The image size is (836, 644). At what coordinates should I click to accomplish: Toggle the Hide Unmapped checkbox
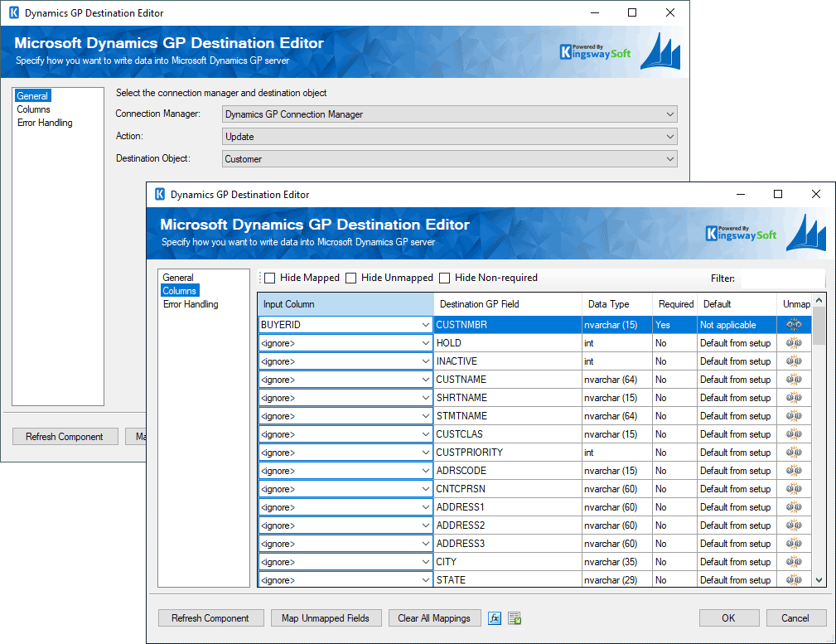coord(350,278)
